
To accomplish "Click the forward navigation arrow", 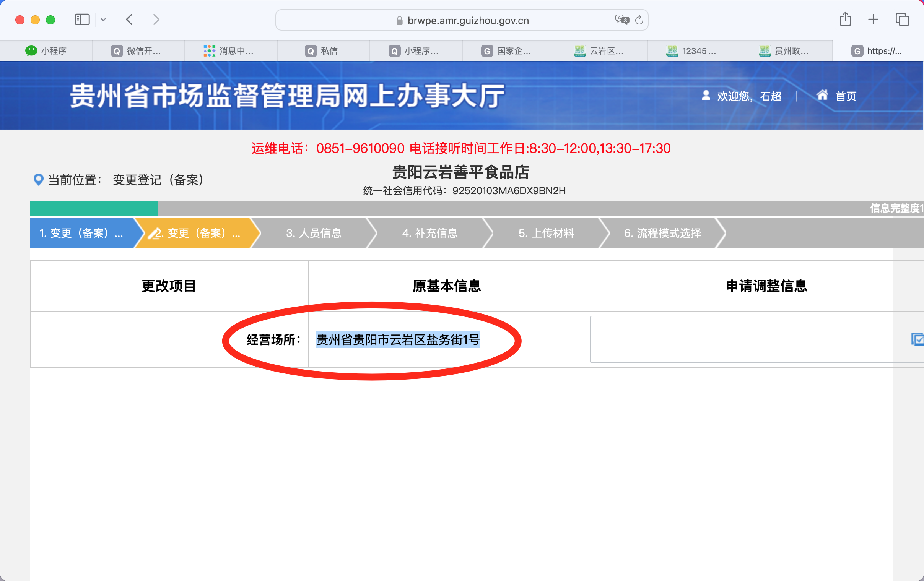I will tap(156, 19).
